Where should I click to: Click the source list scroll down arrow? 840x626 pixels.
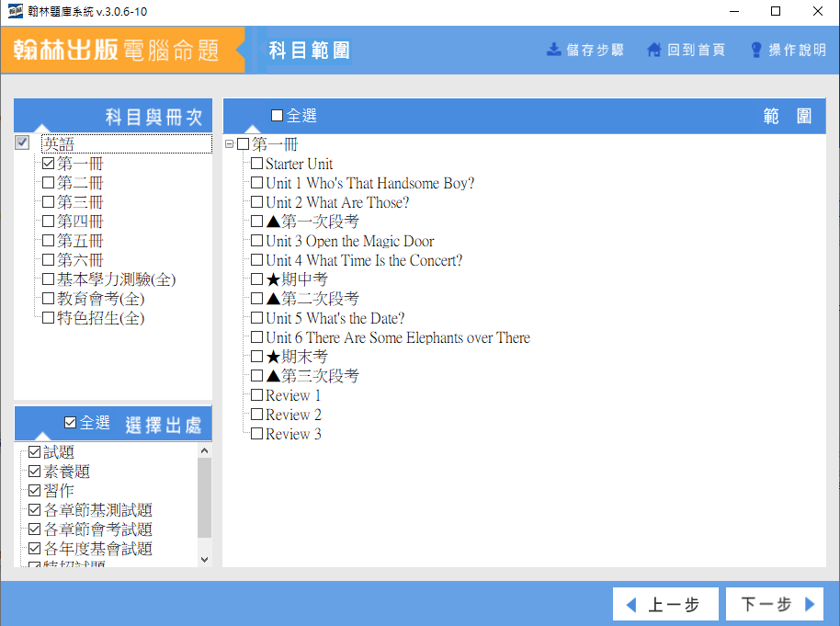pos(204,560)
